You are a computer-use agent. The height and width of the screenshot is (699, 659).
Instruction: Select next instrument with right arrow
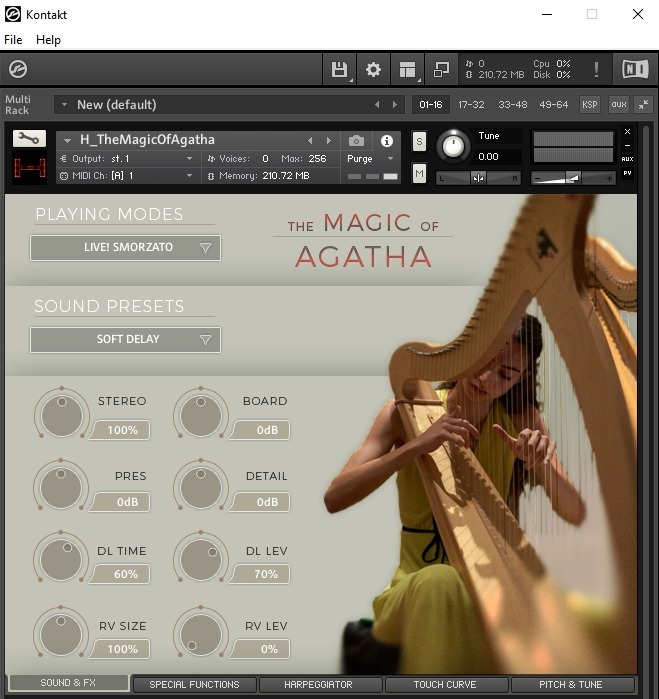coord(329,141)
